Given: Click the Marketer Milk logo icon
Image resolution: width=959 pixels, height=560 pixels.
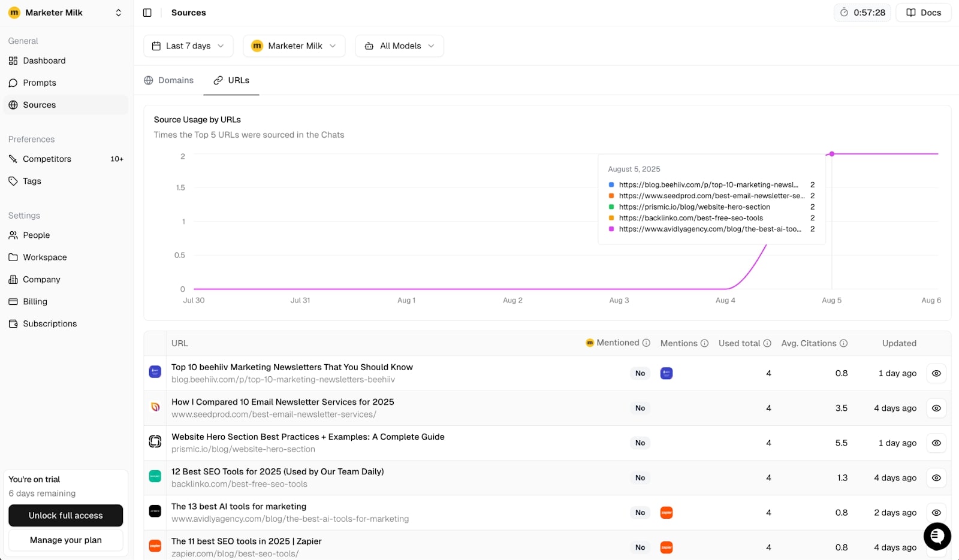Looking at the screenshot, I should coord(14,13).
